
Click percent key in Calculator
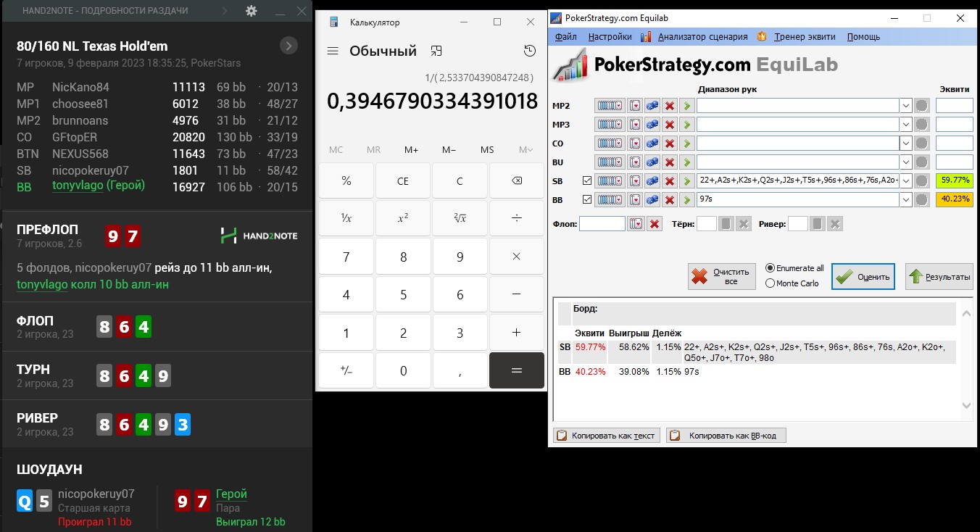(346, 180)
